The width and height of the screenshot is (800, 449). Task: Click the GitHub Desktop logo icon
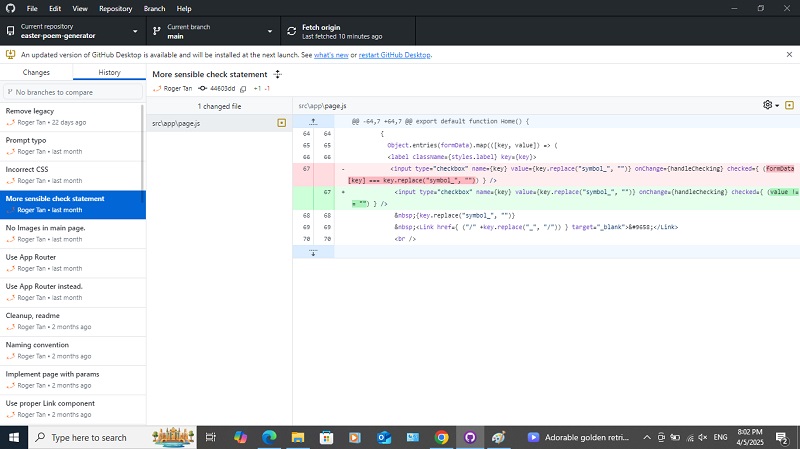pos(10,8)
